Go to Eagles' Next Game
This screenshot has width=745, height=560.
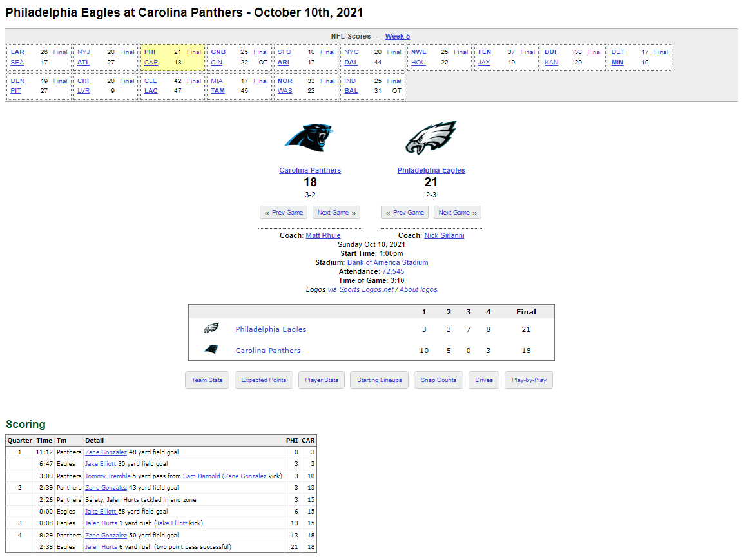pos(458,212)
